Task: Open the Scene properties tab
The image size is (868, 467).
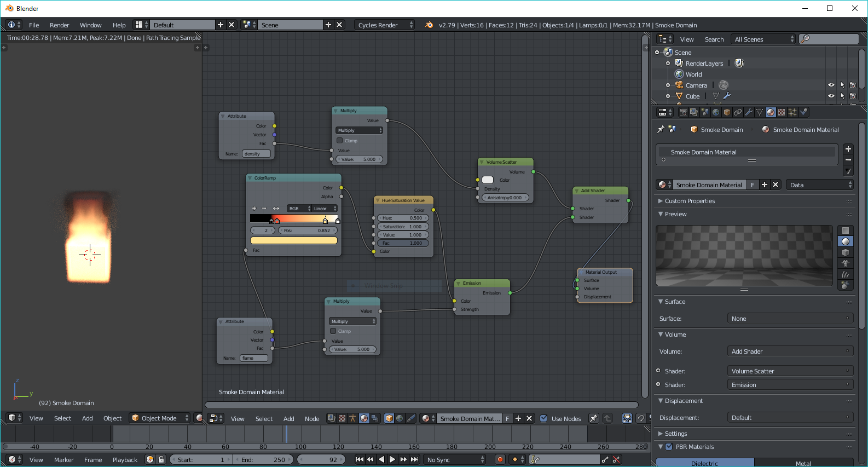Action: click(705, 112)
